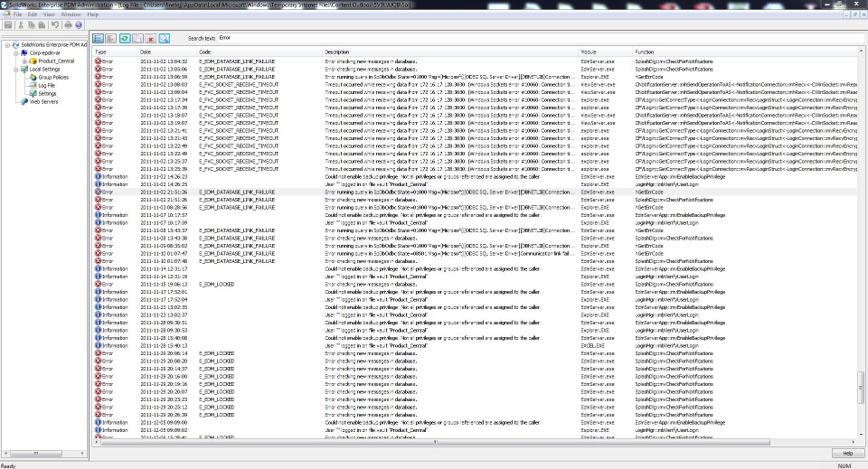This screenshot has height=469, width=868.
Task: Click the Web Servers tree icon
Action: click(24, 102)
